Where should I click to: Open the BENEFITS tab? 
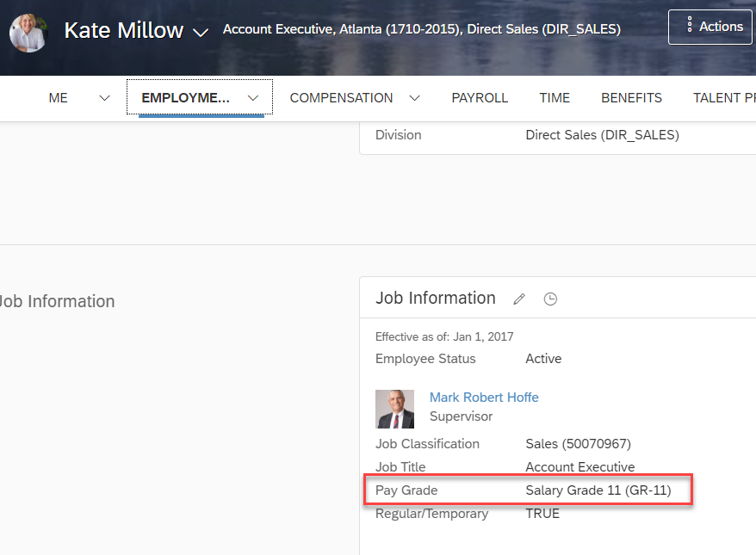tap(631, 98)
